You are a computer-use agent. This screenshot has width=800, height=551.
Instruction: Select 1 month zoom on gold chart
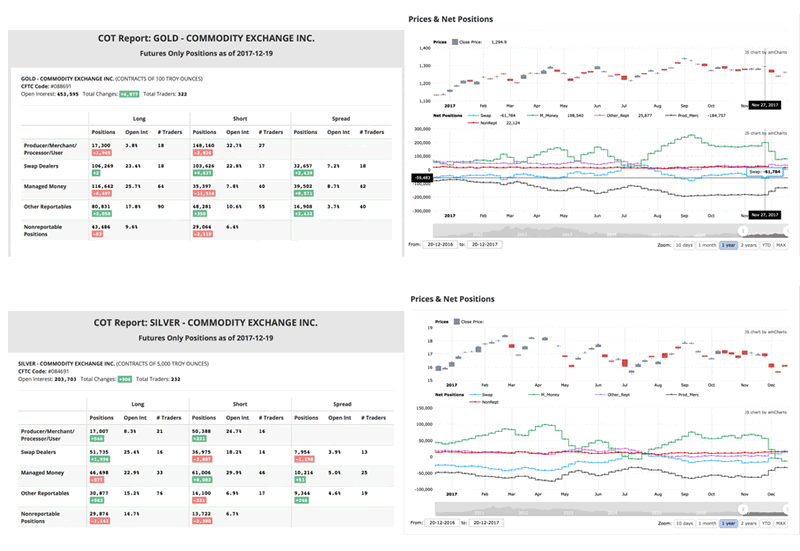click(x=707, y=244)
